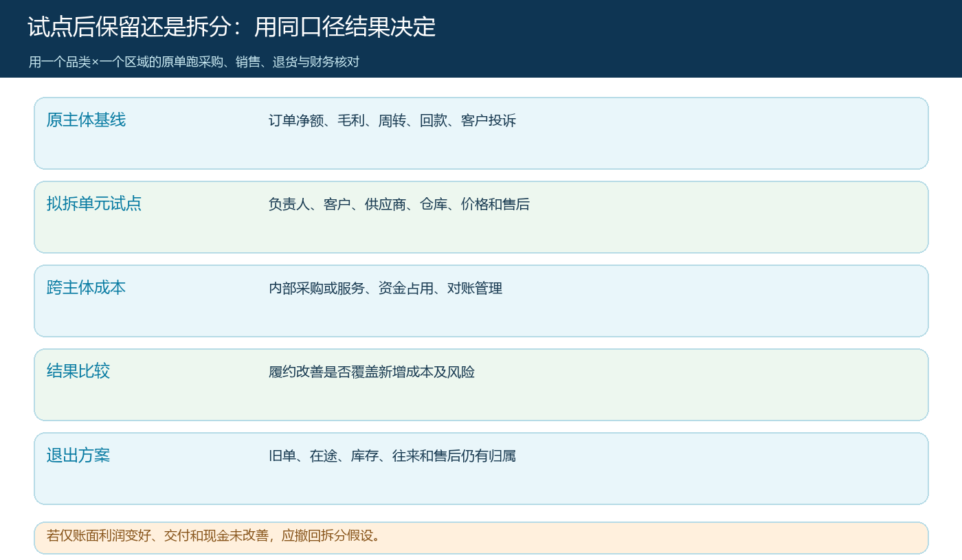Click the orange note about 应撤回拆分假设
Screen dimensions: 962x560
tap(481, 538)
